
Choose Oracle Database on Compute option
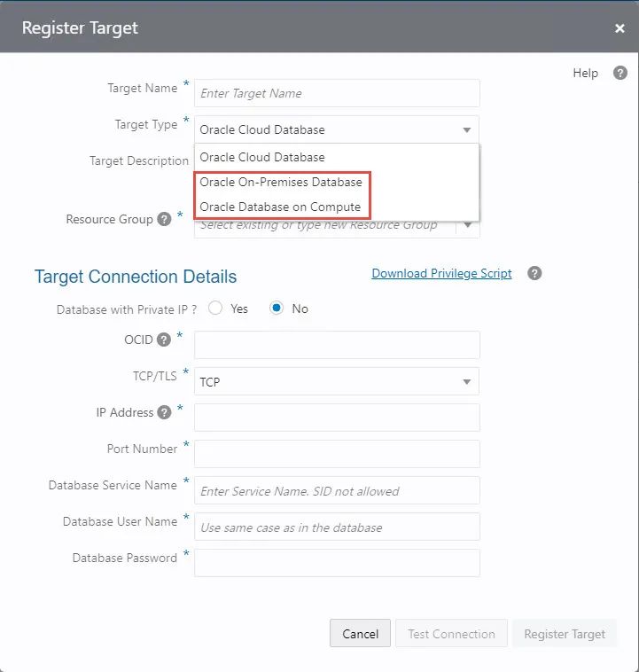pyautogui.click(x=280, y=207)
